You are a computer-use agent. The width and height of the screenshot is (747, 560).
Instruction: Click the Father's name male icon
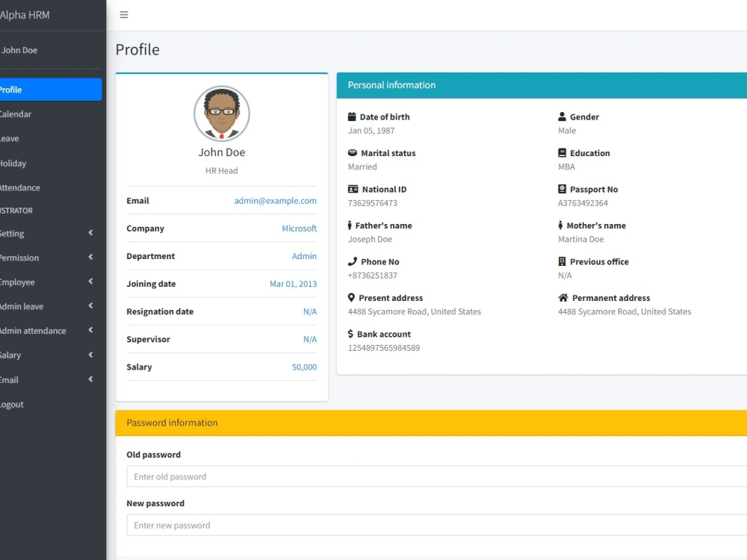tap(350, 225)
